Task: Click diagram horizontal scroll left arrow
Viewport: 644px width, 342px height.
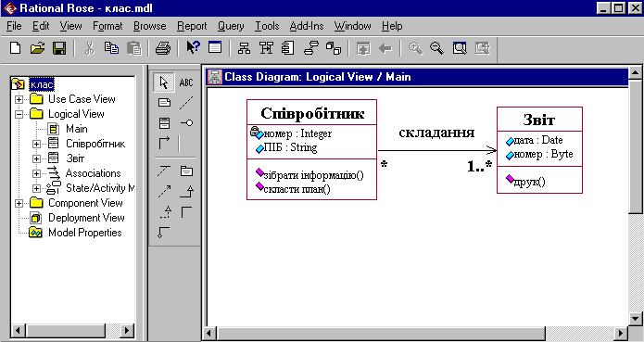Action: point(209,333)
